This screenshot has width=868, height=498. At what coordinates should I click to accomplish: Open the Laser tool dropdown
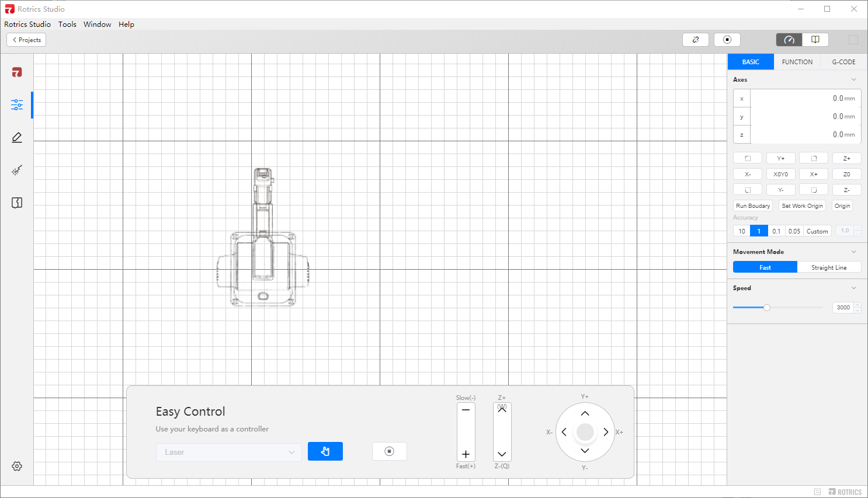point(228,452)
